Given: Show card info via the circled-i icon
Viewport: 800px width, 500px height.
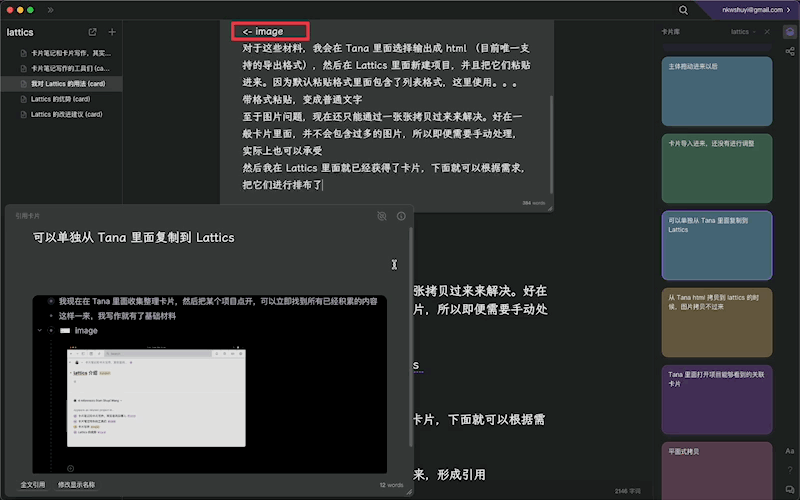Looking at the screenshot, I should coord(401,216).
